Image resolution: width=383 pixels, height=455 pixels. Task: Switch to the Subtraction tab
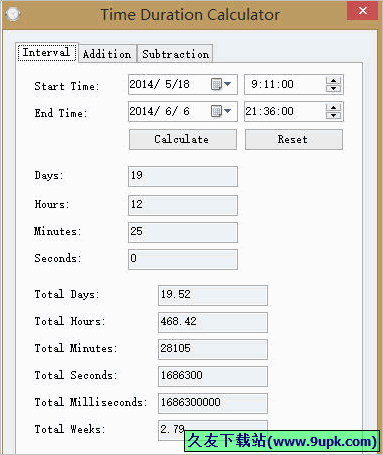coord(175,54)
